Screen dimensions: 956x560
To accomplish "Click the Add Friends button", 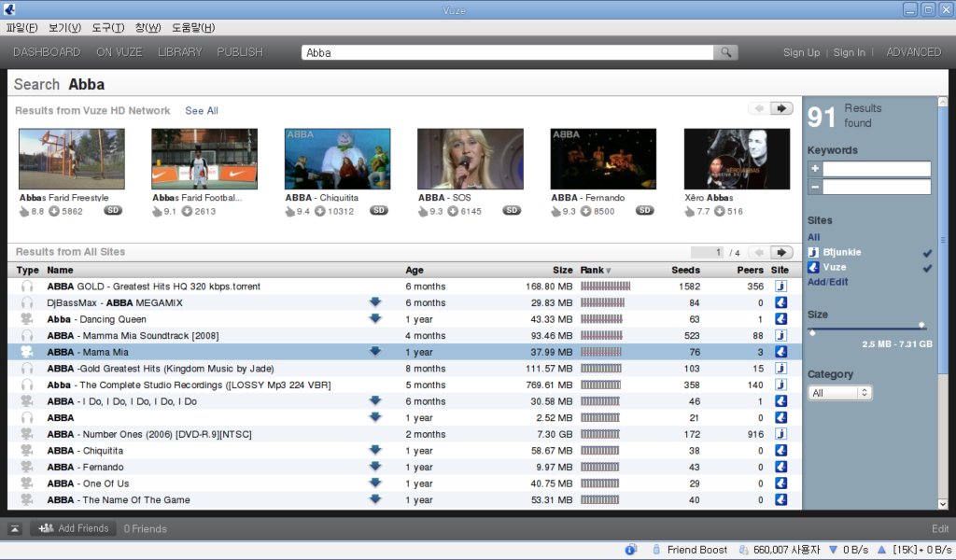I will click(73, 528).
